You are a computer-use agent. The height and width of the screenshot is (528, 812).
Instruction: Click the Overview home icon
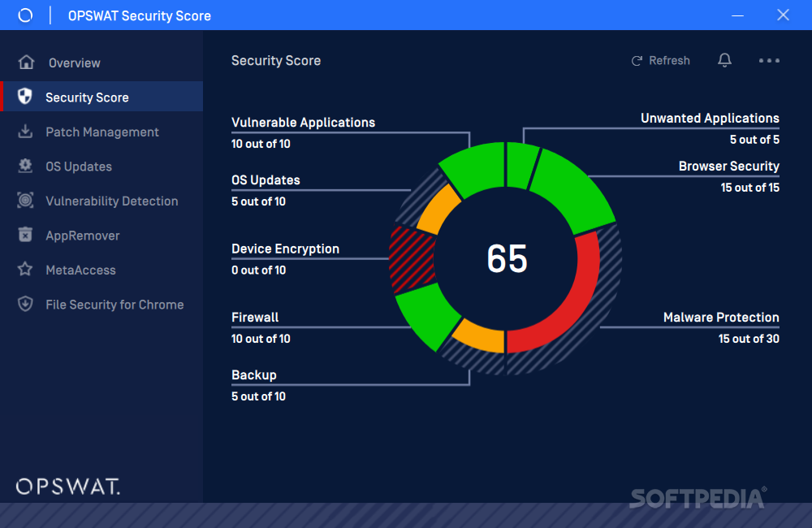[x=26, y=63]
